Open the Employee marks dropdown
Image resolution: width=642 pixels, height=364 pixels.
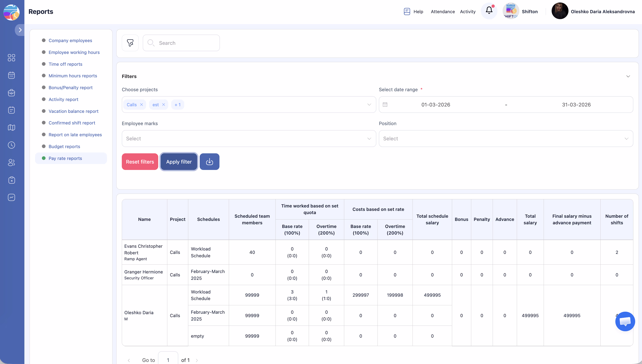pyautogui.click(x=249, y=139)
